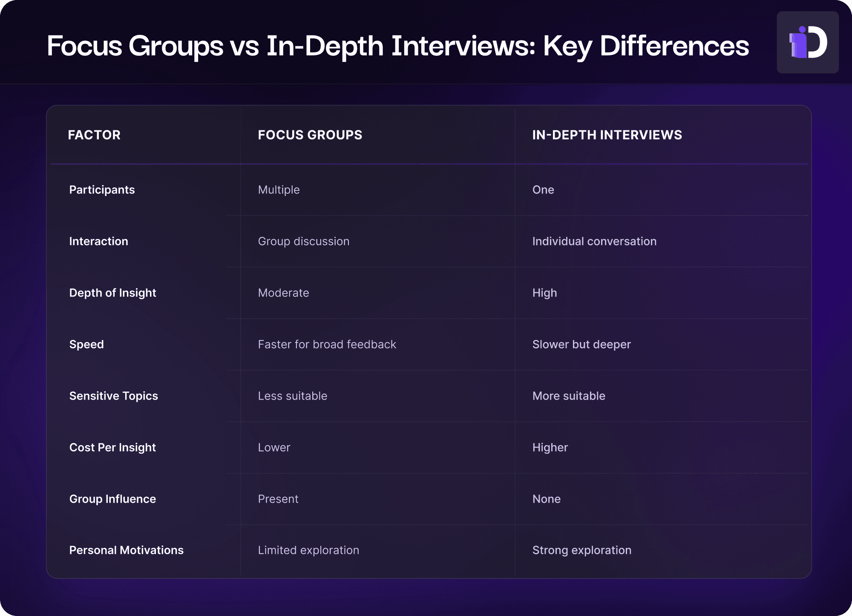Click the 'Participants' row label
The width and height of the screenshot is (852, 616).
[102, 190]
